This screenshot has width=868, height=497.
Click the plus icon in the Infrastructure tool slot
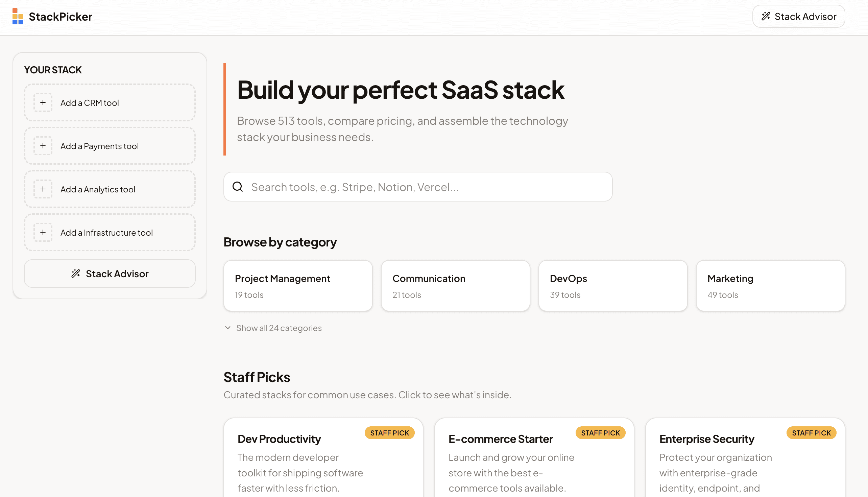coord(43,232)
